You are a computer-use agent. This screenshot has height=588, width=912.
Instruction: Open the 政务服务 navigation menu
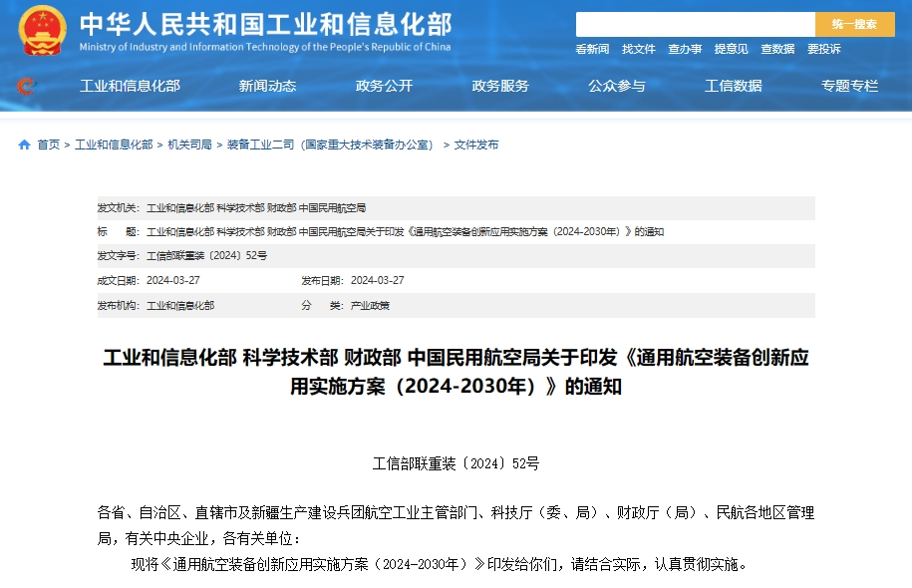tap(500, 86)
